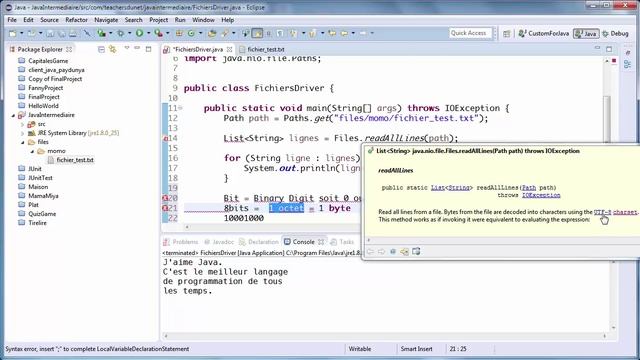Click the Coverage launch icon
The image size is (640, 360).
(x=101, y=33)
